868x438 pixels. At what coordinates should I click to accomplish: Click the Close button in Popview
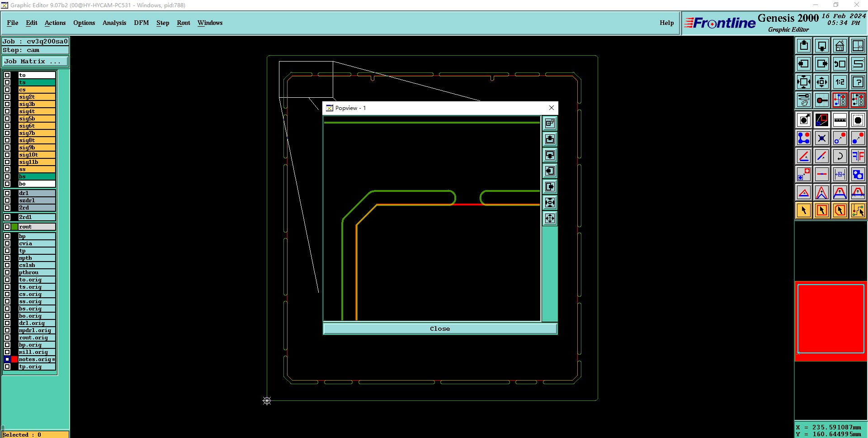click(x=440, y=329)
